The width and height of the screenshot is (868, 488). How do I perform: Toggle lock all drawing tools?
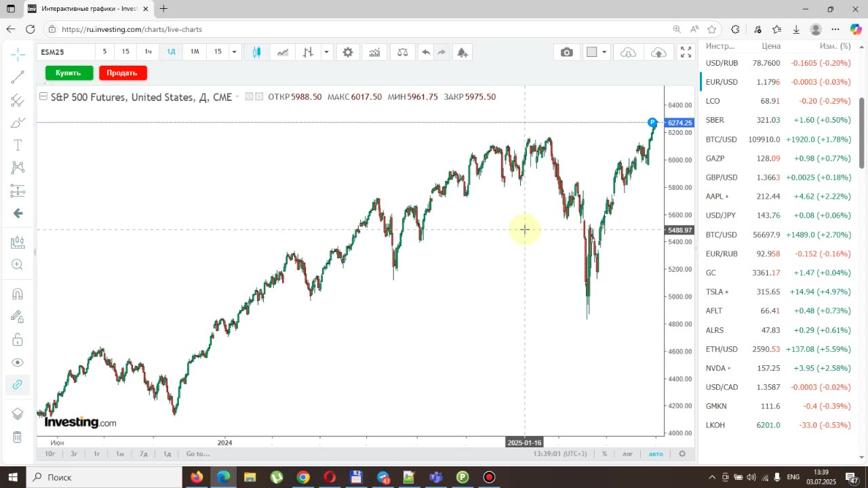tap(18, 340)
